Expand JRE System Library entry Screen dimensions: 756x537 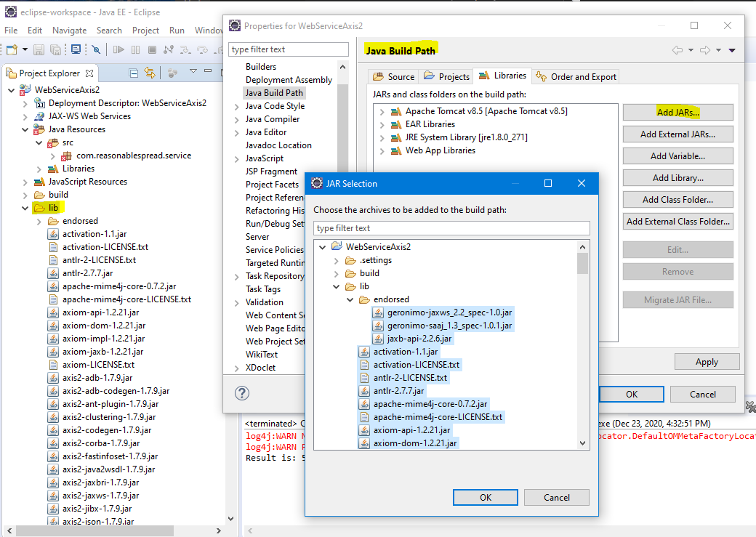coord(382,137)
